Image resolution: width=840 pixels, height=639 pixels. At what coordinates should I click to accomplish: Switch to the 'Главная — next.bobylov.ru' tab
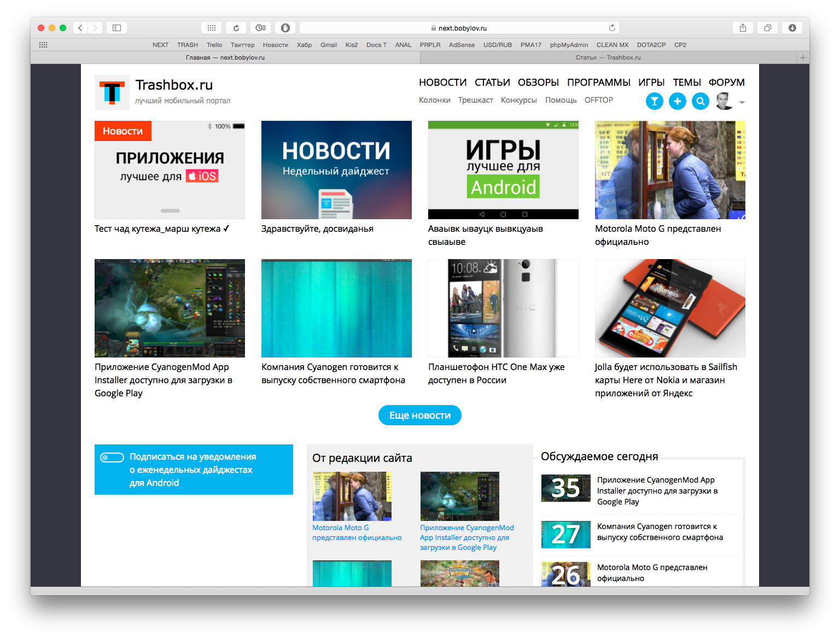[x=225, y=57]
